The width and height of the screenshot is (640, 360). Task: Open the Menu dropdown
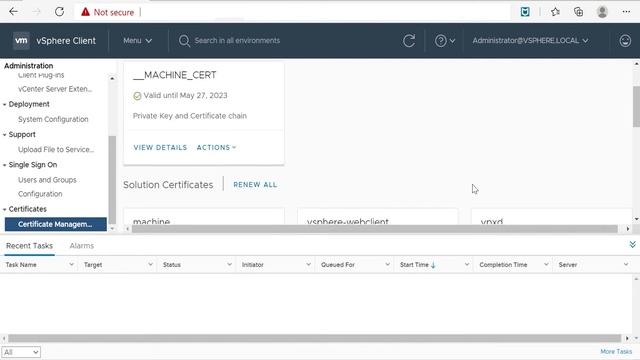[138, 40]
